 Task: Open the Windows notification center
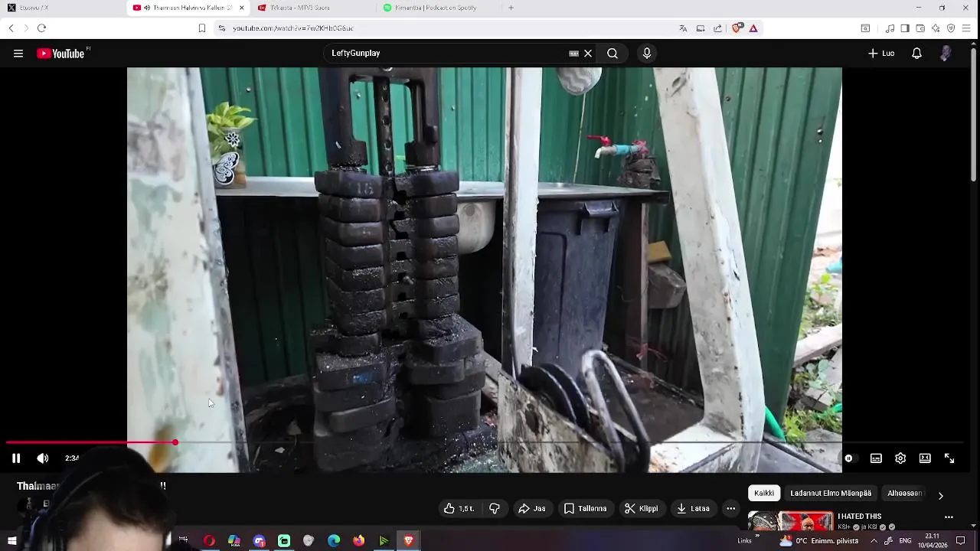(961, 541)
